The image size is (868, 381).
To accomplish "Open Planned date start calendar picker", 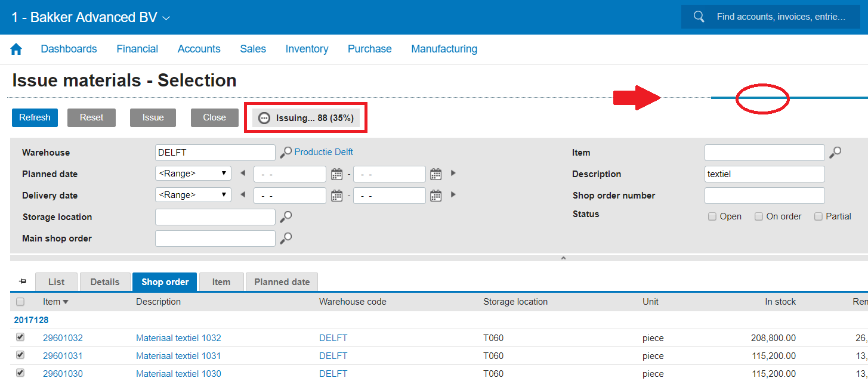I will (336, 174).
